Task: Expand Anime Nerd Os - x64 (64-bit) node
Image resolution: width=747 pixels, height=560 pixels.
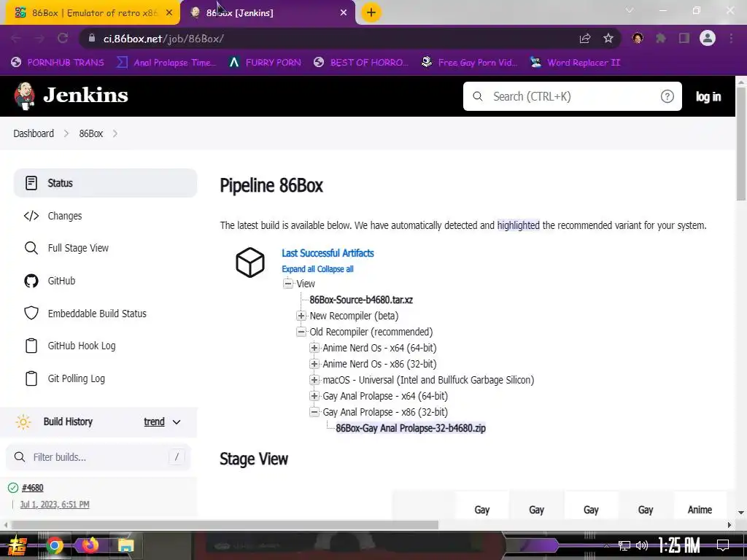Action: pos(314,348)
